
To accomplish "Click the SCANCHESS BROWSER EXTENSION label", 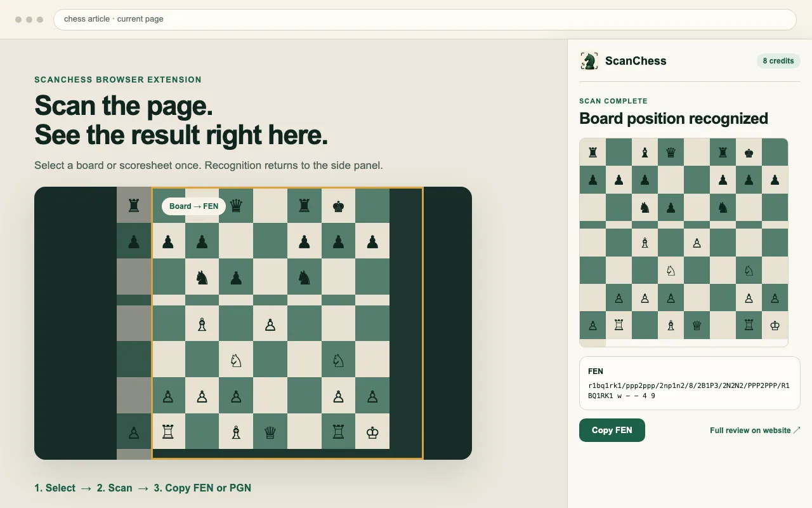I will coord(118,80).
